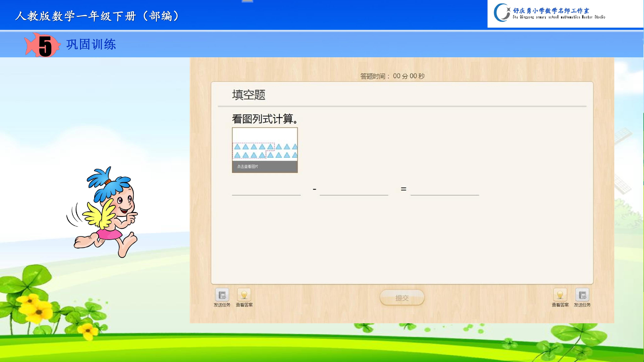Screen dimensions: 644x362
Task: Click the minus sign in the equation
Action: (314, 189)
